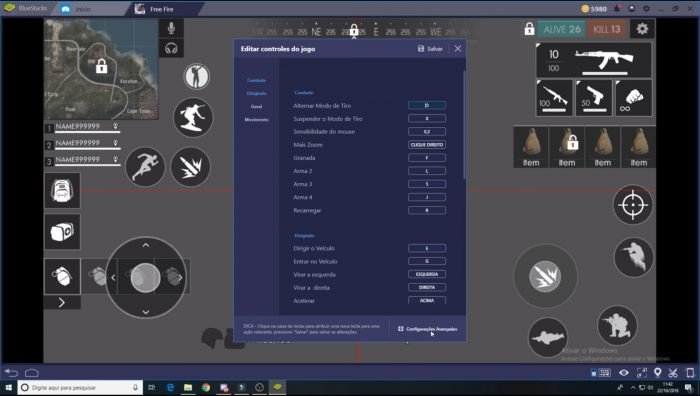Click the minimap lock icon
This screenshot has width=700, height=396.
click(x=101, y=67)
